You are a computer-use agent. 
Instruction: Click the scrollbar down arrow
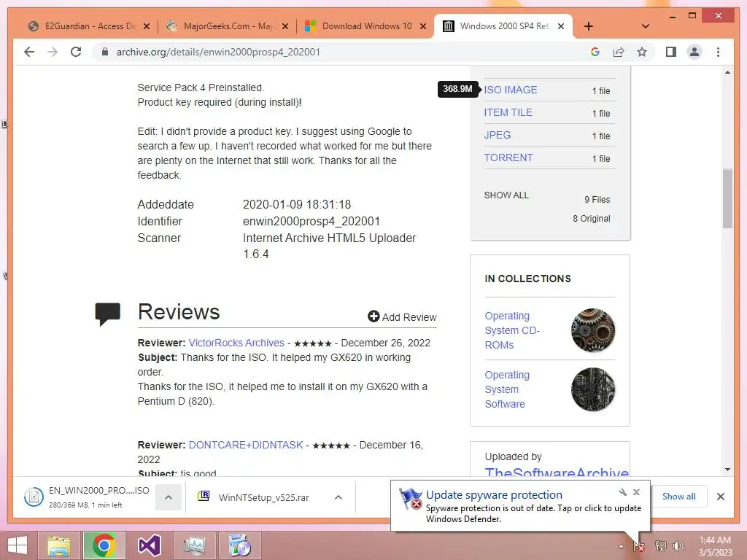[x=727, y=470]
